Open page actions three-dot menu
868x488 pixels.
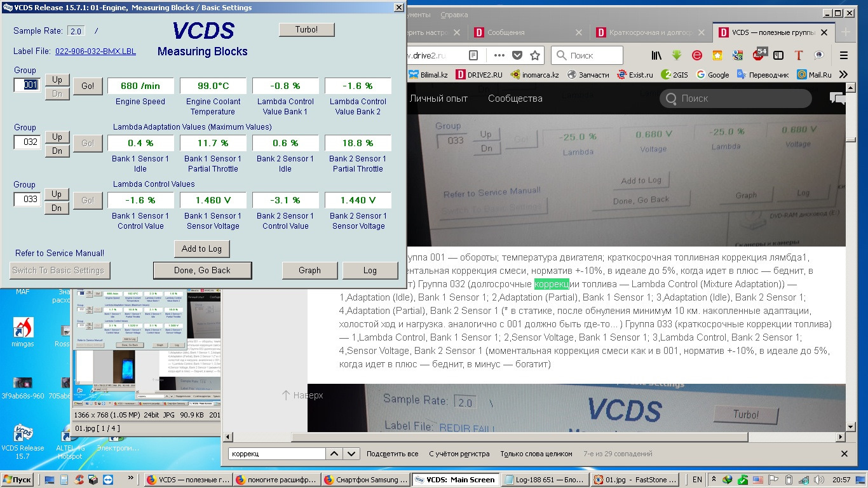click(499, 55)
